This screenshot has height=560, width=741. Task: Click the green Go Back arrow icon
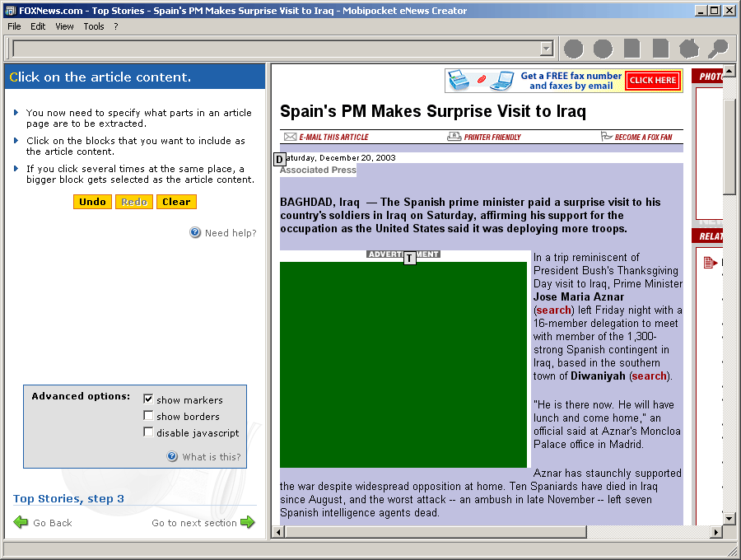tap(21, 522)
